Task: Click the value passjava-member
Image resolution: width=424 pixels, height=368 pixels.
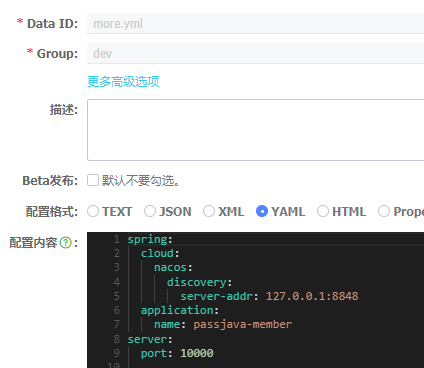Action: click(243, 324)
